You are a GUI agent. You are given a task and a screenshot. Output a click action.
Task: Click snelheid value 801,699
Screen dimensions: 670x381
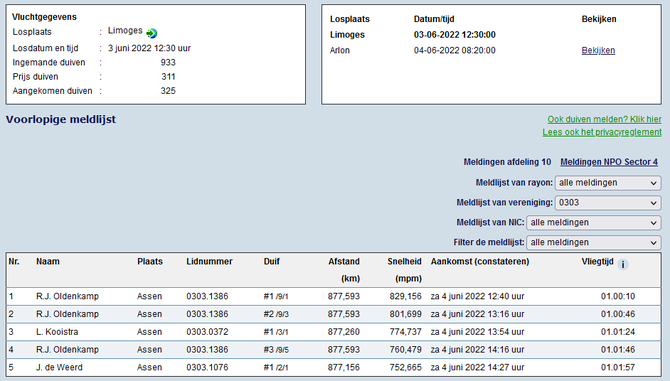406,314
